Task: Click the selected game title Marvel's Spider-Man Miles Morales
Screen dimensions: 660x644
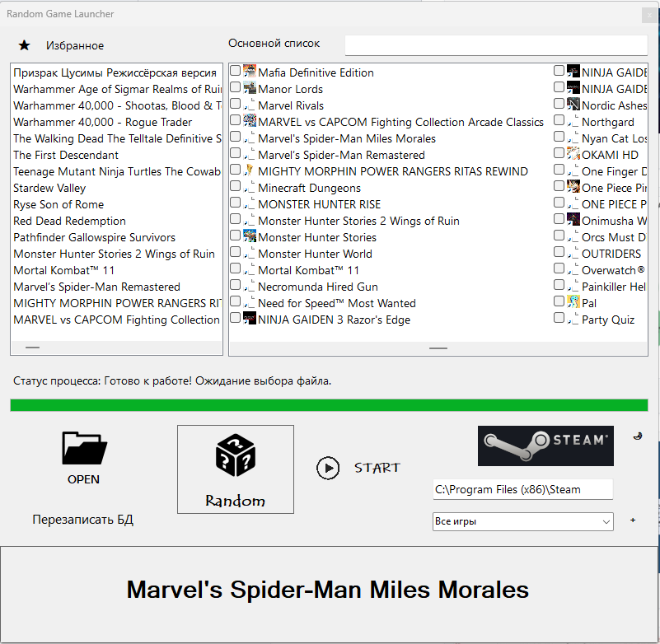Action: point(327,590)
